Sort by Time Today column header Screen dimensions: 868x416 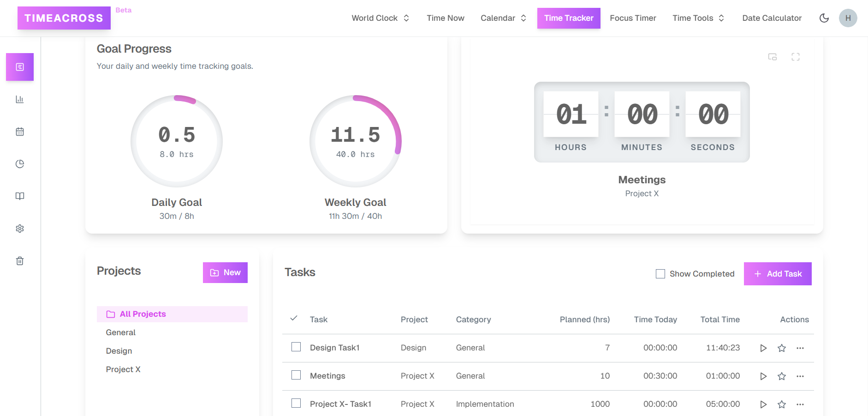click(655, 320)
